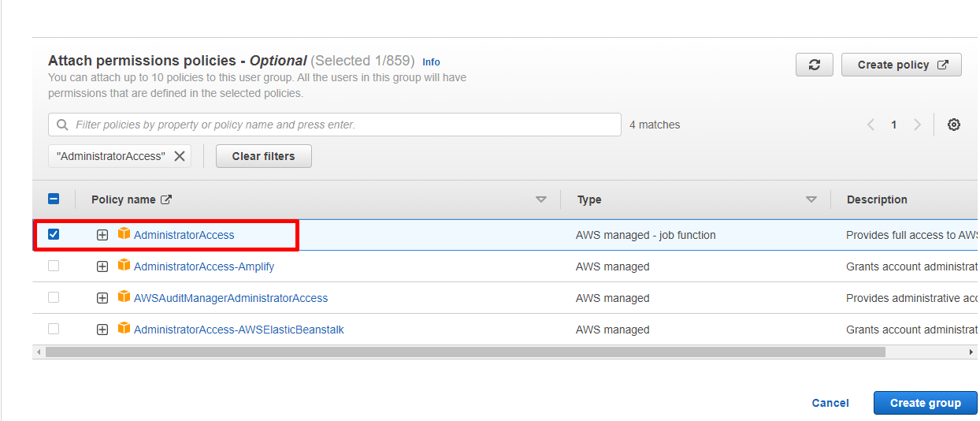Select the AdministratorAccess-AWSElasticBeanstalk checkbox
This screenshot has height=421, width=980.
coord(54,329)
